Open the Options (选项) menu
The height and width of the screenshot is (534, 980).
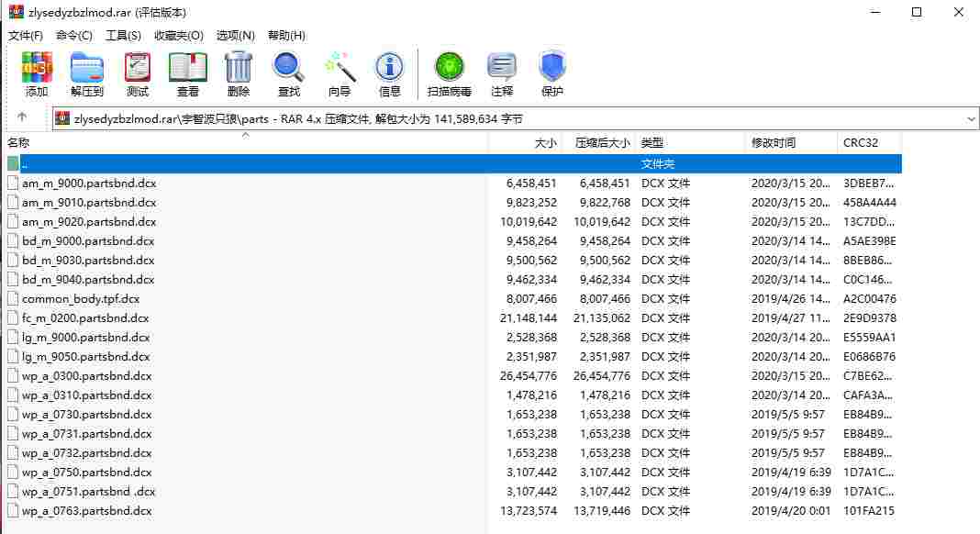(236, 36)
